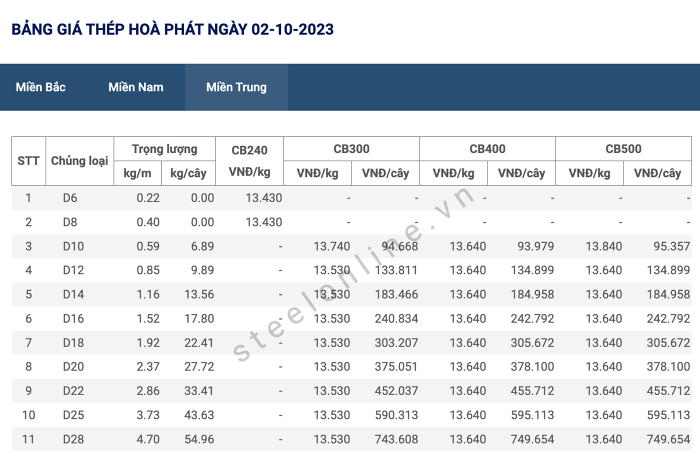Select the D18 row label
The width and height of the screenshot is (700, 461).
coord(73,343)
